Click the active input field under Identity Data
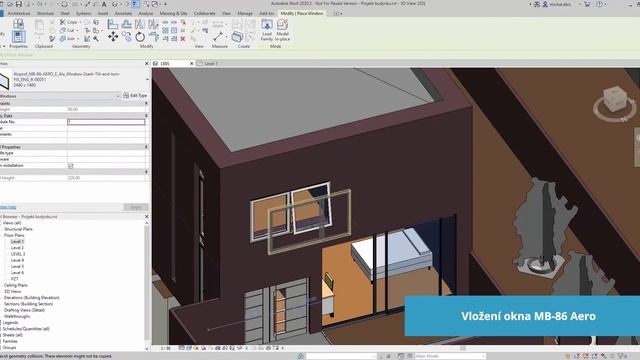This screenshot has height=360, width=640. (106, 122)
